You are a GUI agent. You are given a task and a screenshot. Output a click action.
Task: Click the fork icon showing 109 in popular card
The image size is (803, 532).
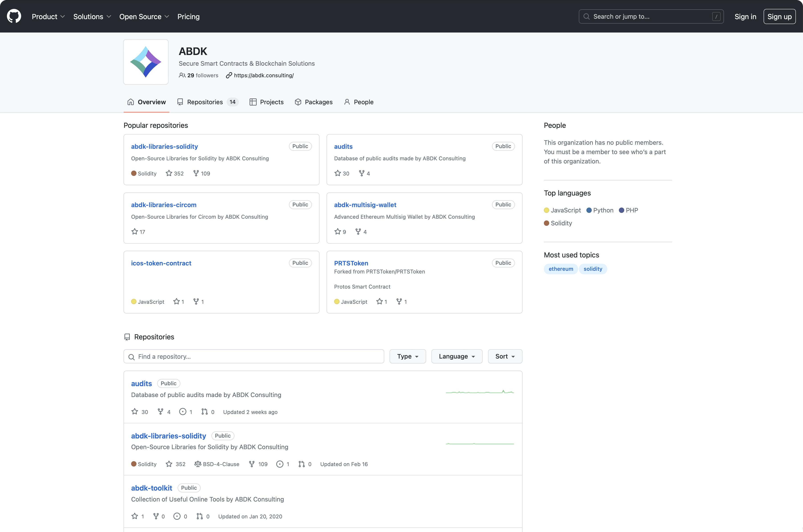click(196, 173)
